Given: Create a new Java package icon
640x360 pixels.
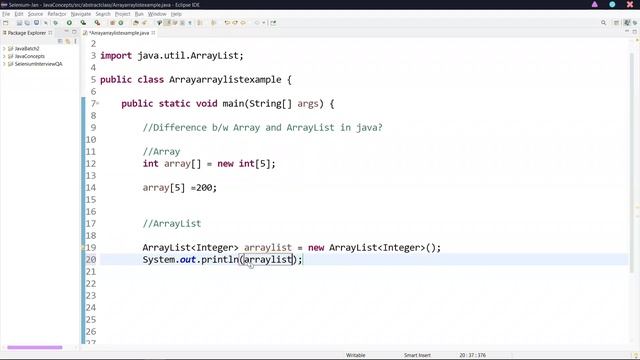Looking at the screenshot, I should tap(113, 23).
